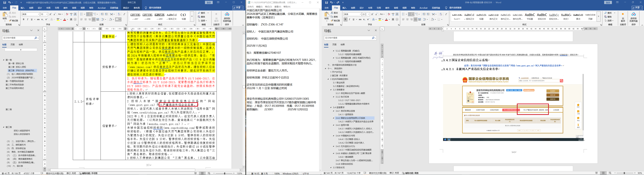Toggle subscript in 井神 Word window
This screenshot has height=175, width=644.
(x=364, y=20)
